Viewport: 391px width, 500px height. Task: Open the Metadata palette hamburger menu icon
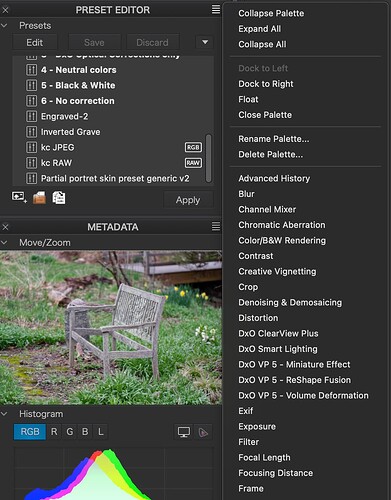216,226
